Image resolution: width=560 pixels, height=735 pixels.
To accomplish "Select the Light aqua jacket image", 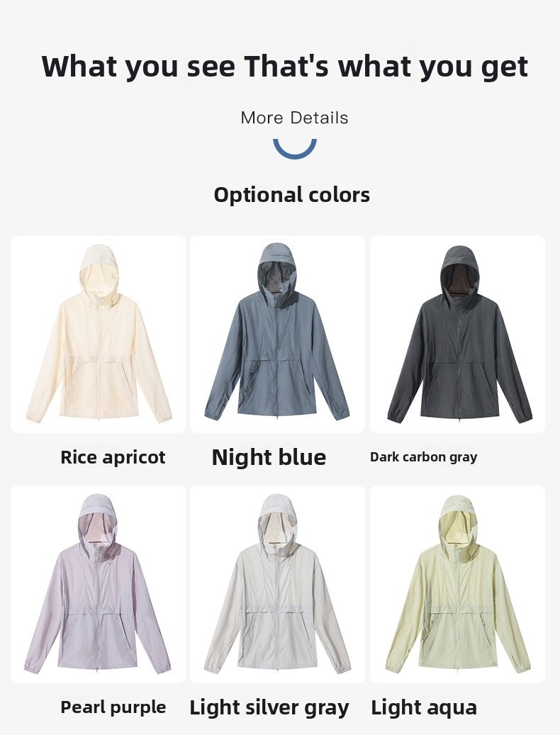I will pos(457,585).
